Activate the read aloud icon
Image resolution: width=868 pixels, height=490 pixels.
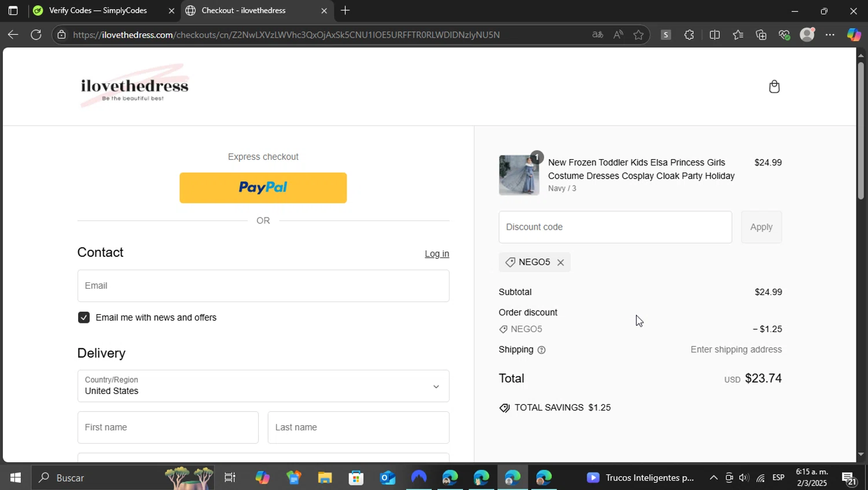tap(618, 35)
